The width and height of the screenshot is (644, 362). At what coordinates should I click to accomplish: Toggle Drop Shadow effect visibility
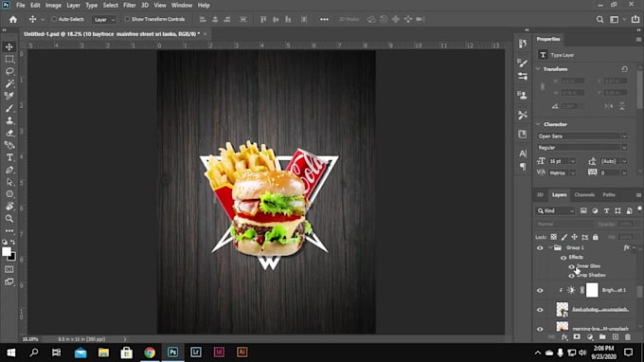pos(571,276)
